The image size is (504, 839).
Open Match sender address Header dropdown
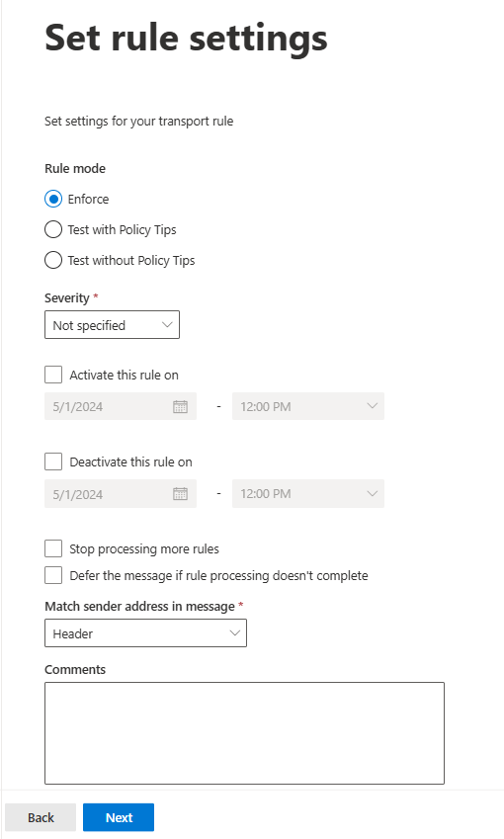[145, 633]
